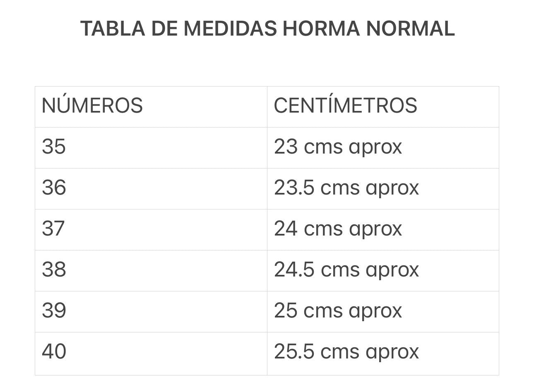Image resolution: width=534 pixels, height=392 pixels.
Task: Click the word MEDIDAS in the title
Action: [x=230, y=29]
